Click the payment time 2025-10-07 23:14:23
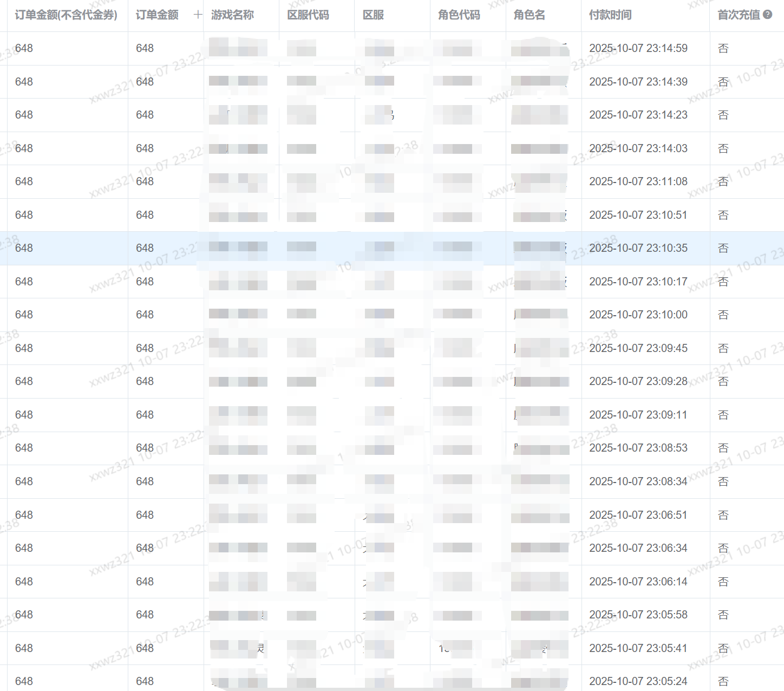The width and height of the screenshot is (784, 691). 638,115
